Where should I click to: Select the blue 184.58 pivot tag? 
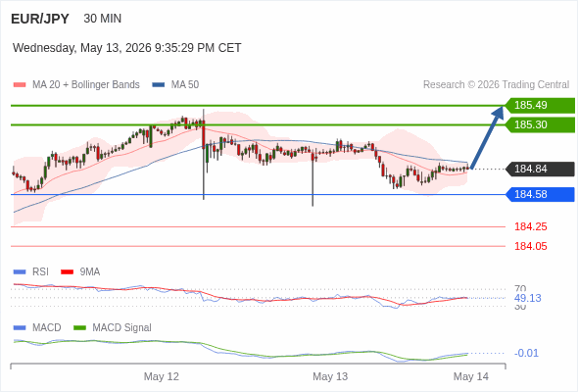540,194
